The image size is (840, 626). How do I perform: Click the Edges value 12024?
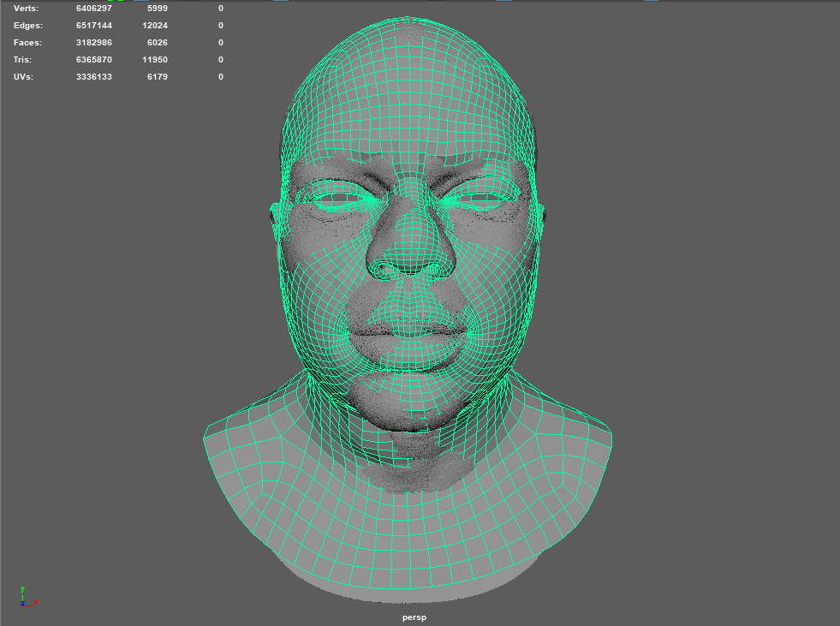click(x=155, y=26)
